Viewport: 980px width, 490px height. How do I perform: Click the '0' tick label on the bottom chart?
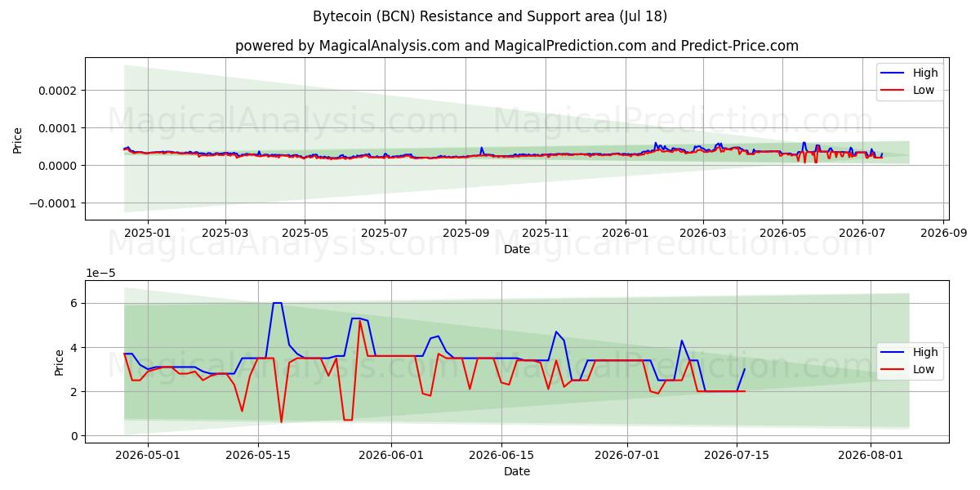point(73,436)
